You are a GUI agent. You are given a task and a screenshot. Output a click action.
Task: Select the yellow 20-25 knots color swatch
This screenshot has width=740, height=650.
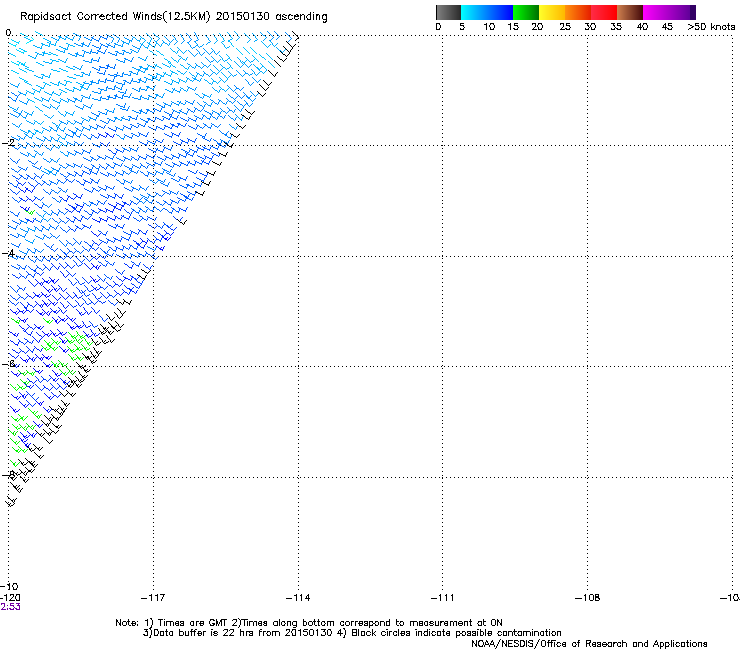click(x=552, y=12)
